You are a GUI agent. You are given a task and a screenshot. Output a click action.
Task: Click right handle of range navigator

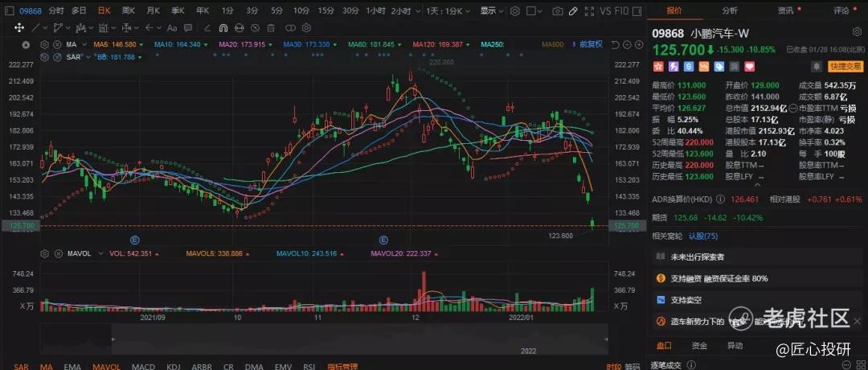pyautogui.click(x=607, y=339)
